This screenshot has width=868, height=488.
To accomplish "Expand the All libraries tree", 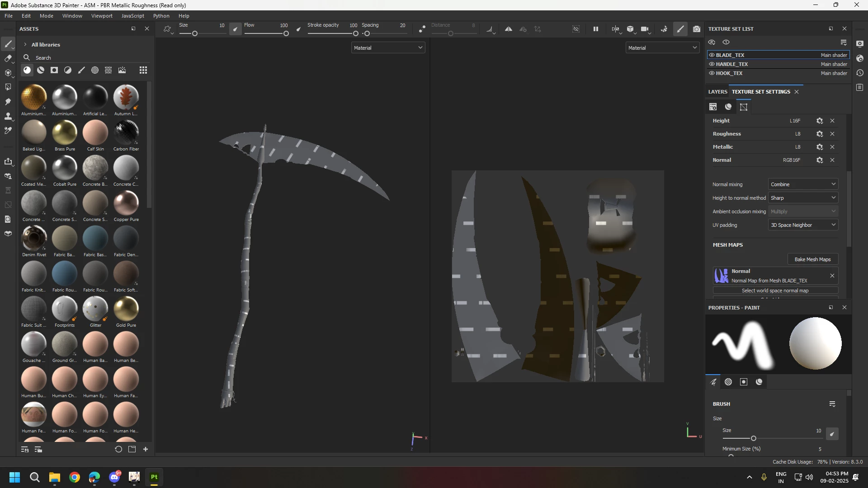I will 25,45.
